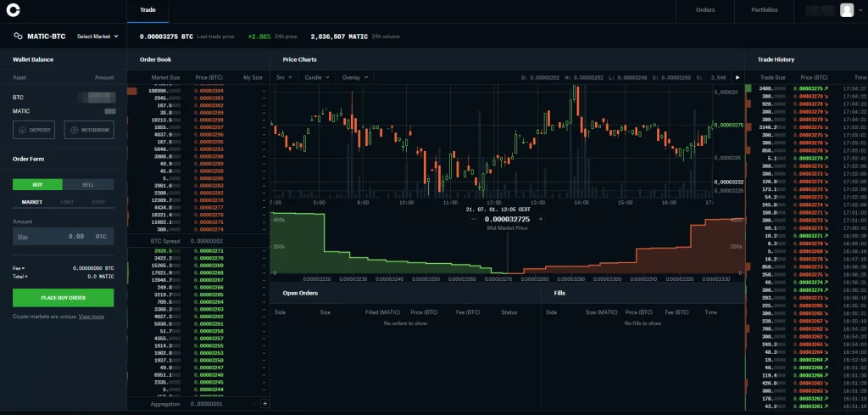This screenshot has height=415, width=868.
Task: Expand the Overlay dropdown
Action: (x=353, y=77)
